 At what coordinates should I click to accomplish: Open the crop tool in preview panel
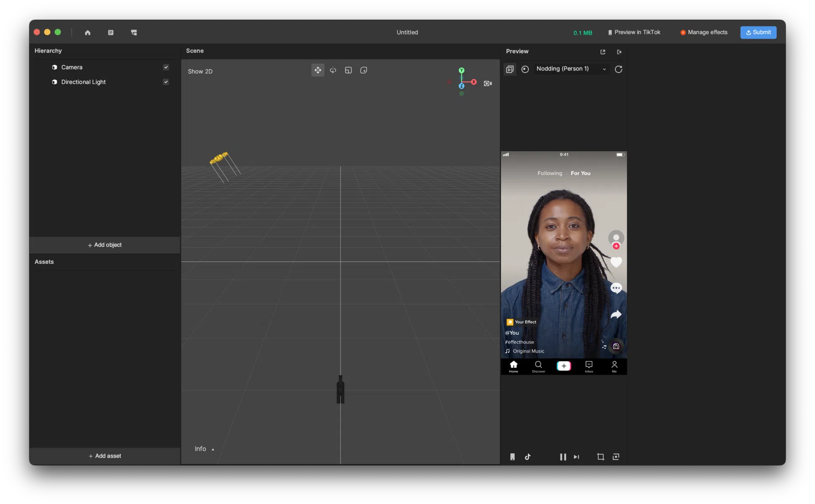[x=601, y=457]
